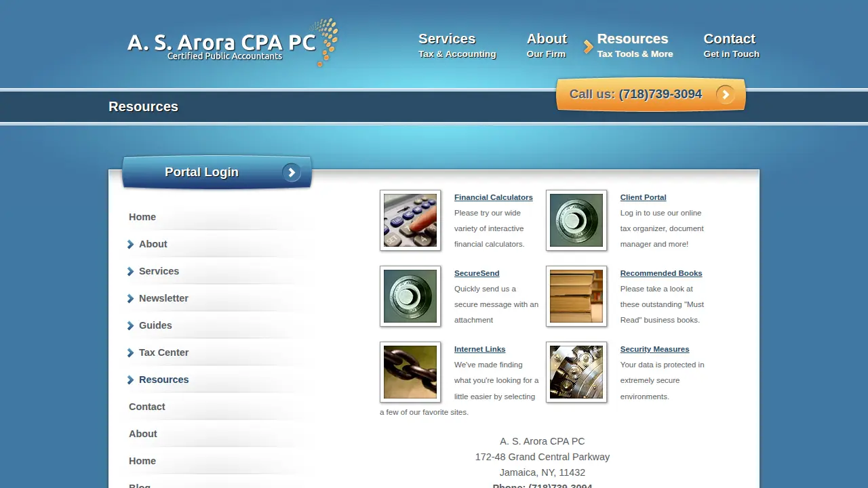Click the Jamaica, NY, 11432 text
The height and width of the screenshot is (488, 868).
[542, 472]
